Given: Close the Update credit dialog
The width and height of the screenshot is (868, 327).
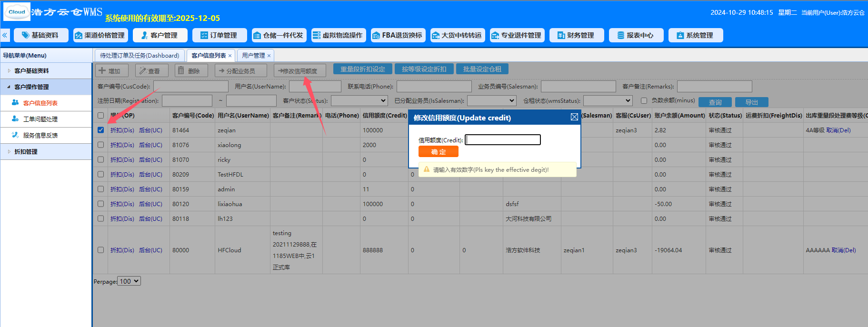Looking at the screenshot, I should tap(574, 117).
